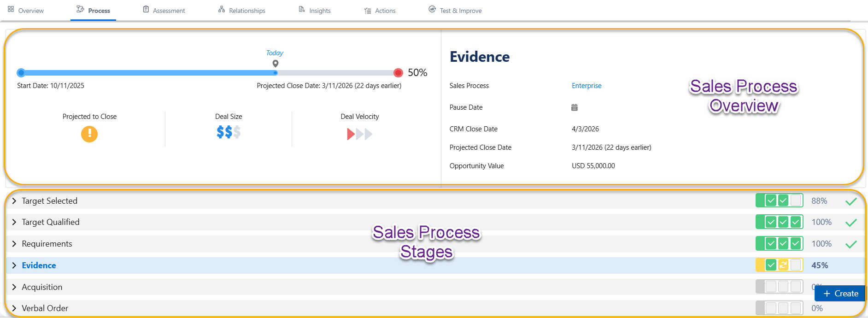Expand the Acquisition stage chevron

pos(14,287)
